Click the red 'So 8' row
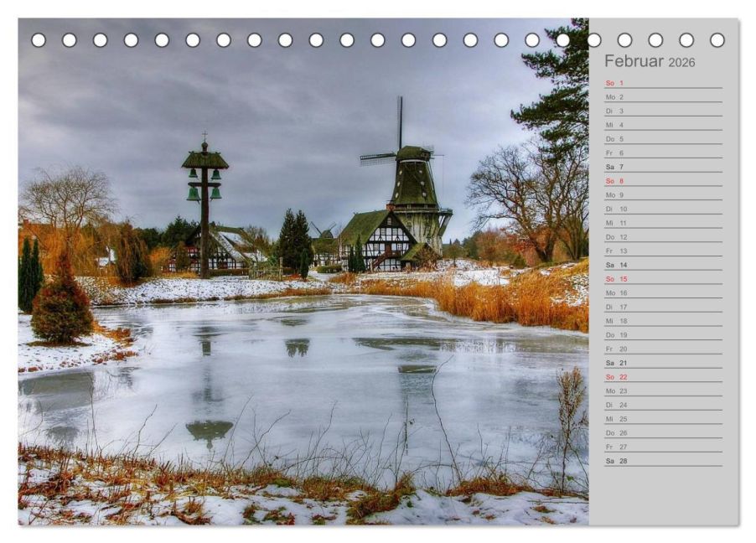The width and height of the screenshot is (756, 543). pos(664,181)
